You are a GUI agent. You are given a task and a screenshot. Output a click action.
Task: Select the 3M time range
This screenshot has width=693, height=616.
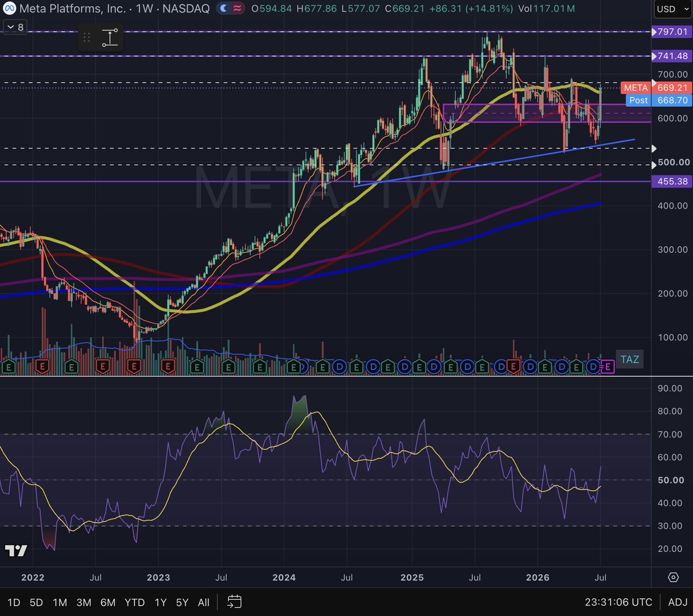(x=84, y=602)
